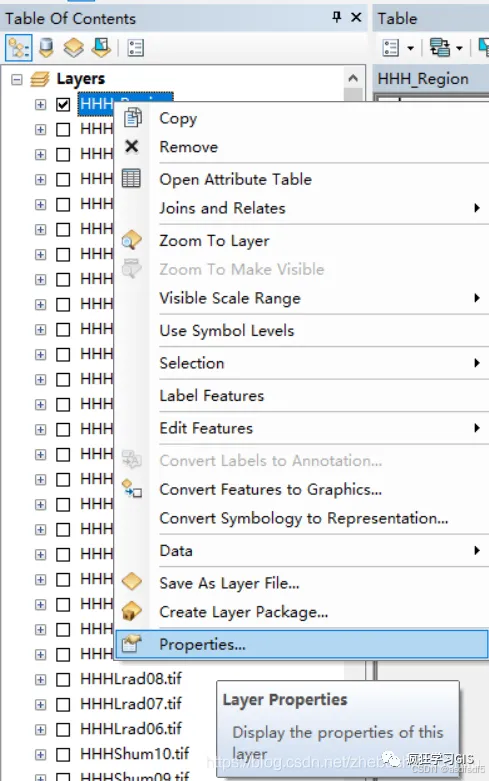The width and height of the screenshot is (489, 781).
Task: Click the Convert Features to Graphics icon
Action: [132, 489]
